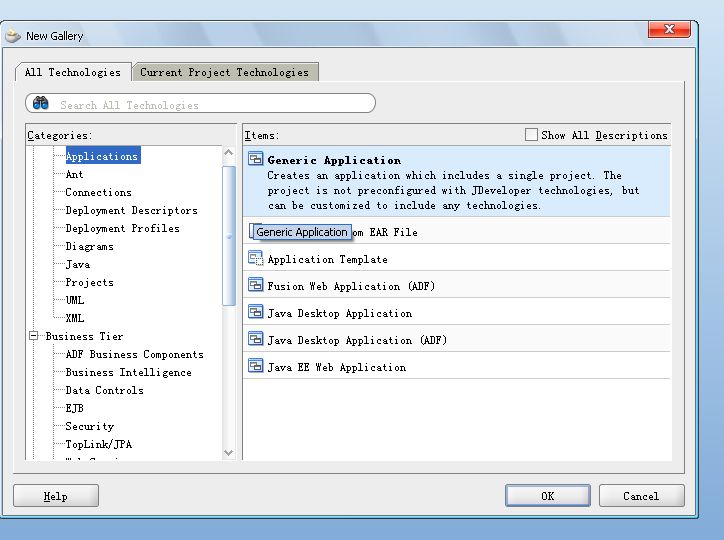Select the Business Intelligence category
Screen dimensions: 724x540
coord(128,372)
